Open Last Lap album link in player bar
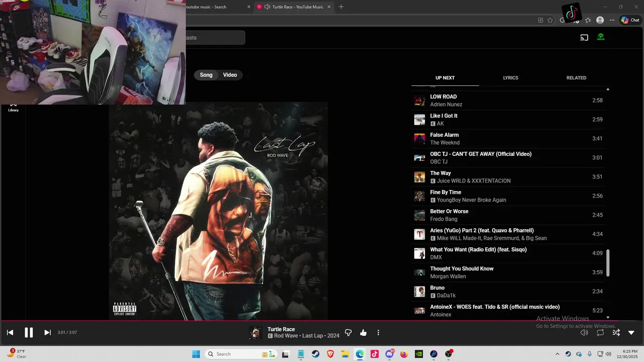644x362 pixels. 312,336
